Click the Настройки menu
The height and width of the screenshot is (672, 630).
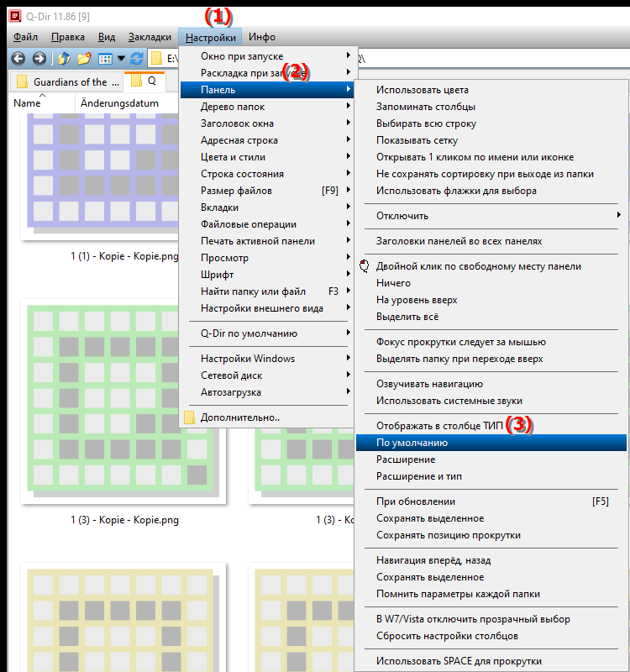[211, 37]
